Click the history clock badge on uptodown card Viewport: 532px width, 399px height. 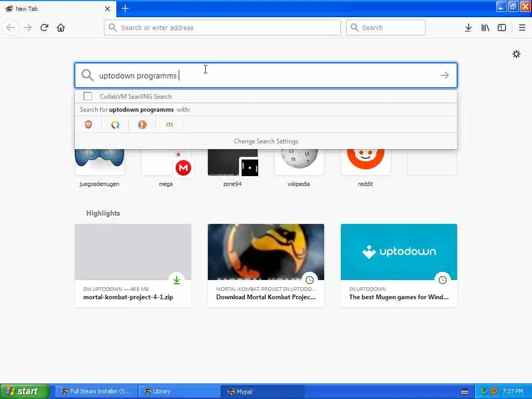443,280
